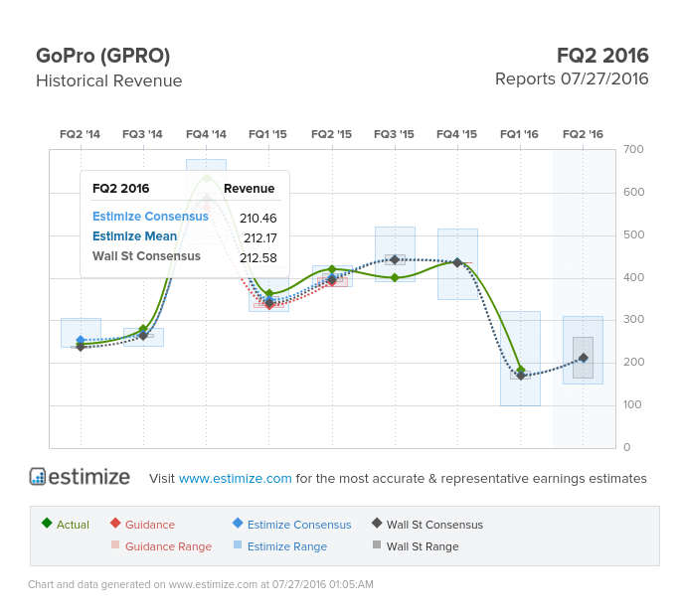Click the 700 y-axis value
This screenshot has height=616, width=681.
click(633, 149)
